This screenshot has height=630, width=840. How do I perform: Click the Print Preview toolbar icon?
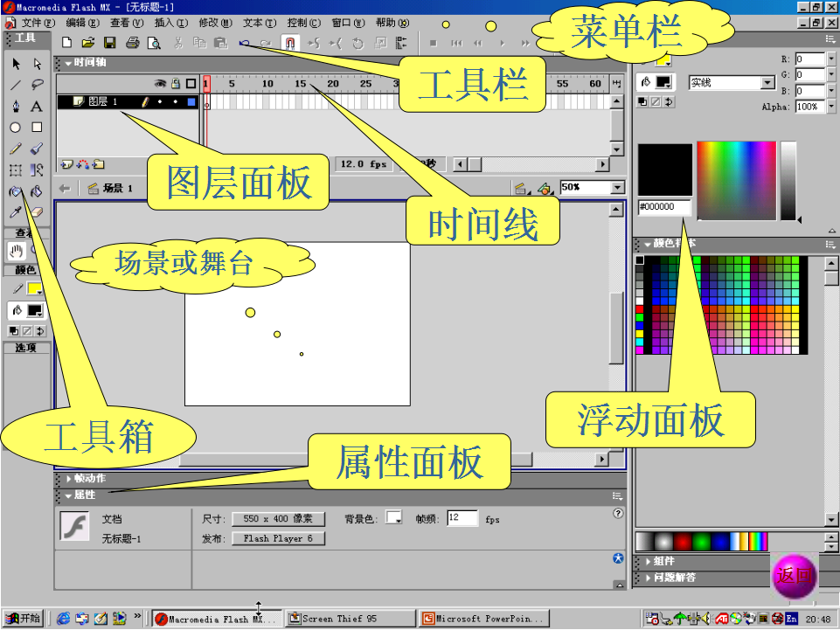[x=154, y=43]
